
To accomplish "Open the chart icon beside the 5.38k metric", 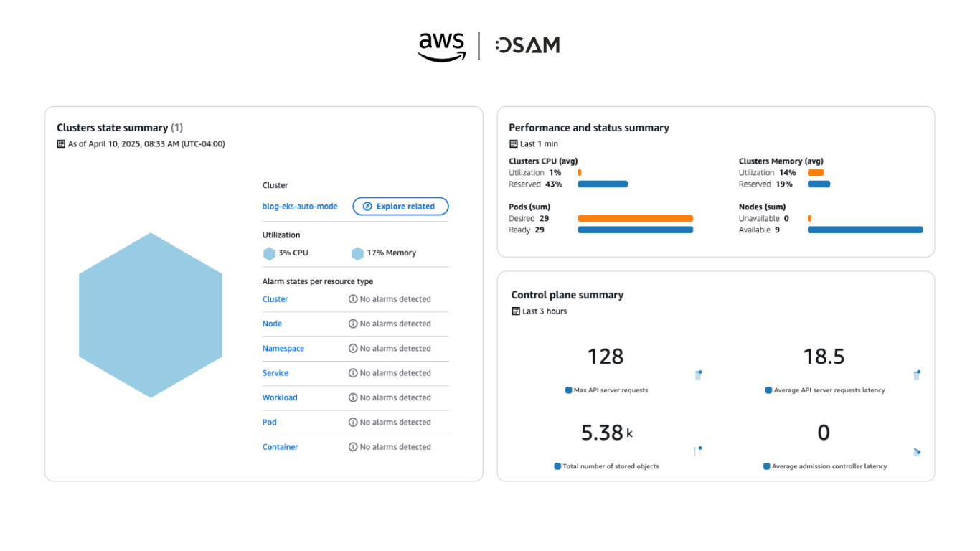I will (x=697, y=451).
